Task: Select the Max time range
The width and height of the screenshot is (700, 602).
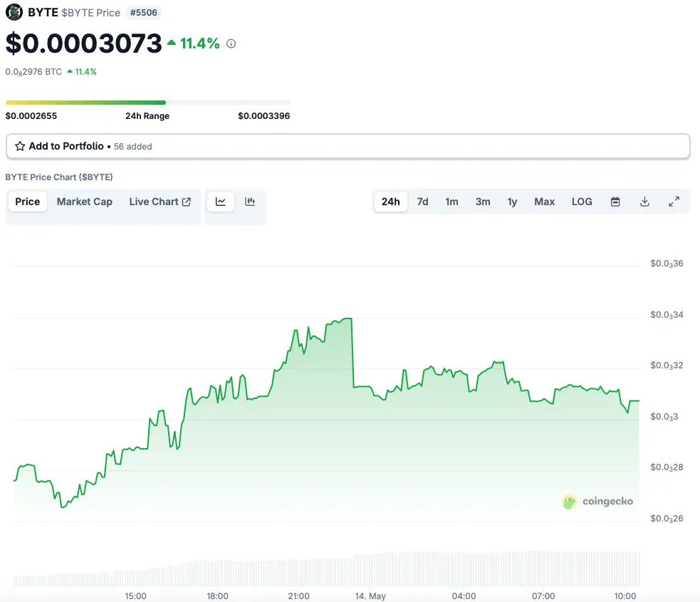Action: click(x=544, y=202)
